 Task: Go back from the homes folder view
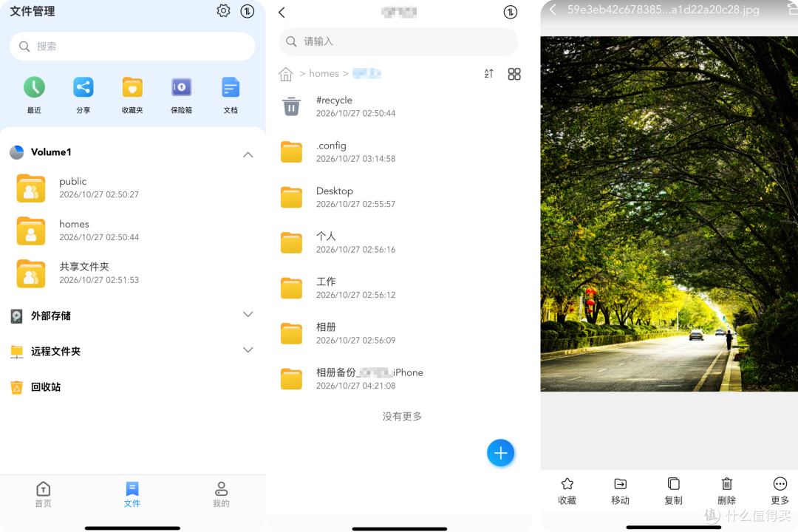[x=282, y=13]
